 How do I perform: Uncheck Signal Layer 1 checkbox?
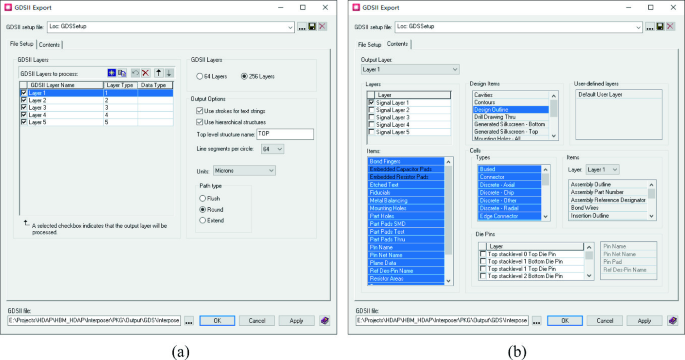click(x=371, y=102)
